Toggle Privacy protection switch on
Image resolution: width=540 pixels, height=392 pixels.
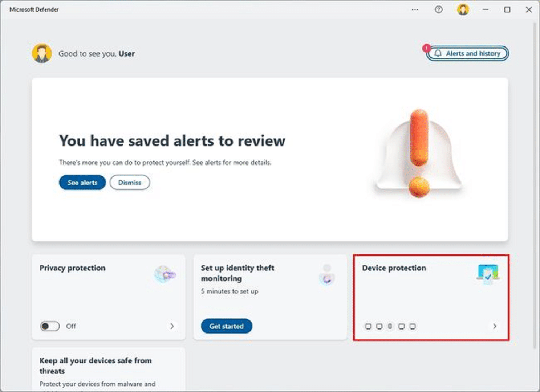(50, 326)
